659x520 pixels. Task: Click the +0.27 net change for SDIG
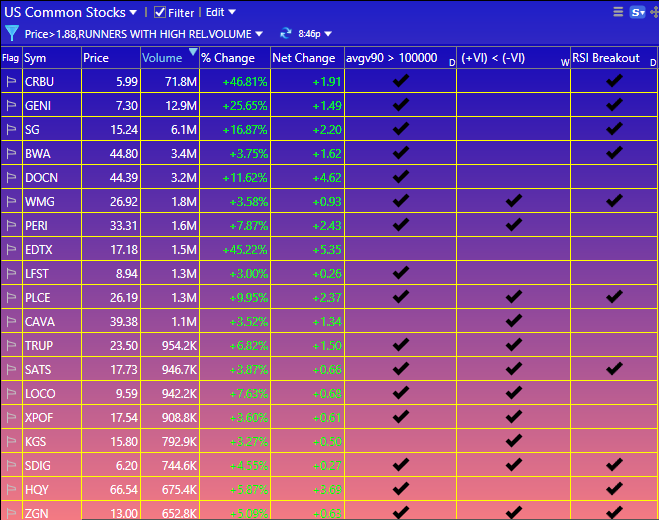coord(327,465)
